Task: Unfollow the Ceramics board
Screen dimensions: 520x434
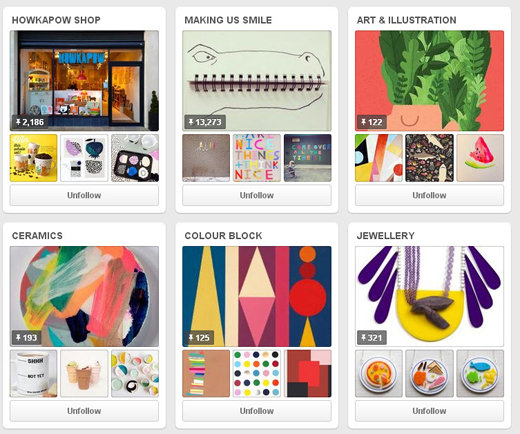Action: (x=84, y=411)
